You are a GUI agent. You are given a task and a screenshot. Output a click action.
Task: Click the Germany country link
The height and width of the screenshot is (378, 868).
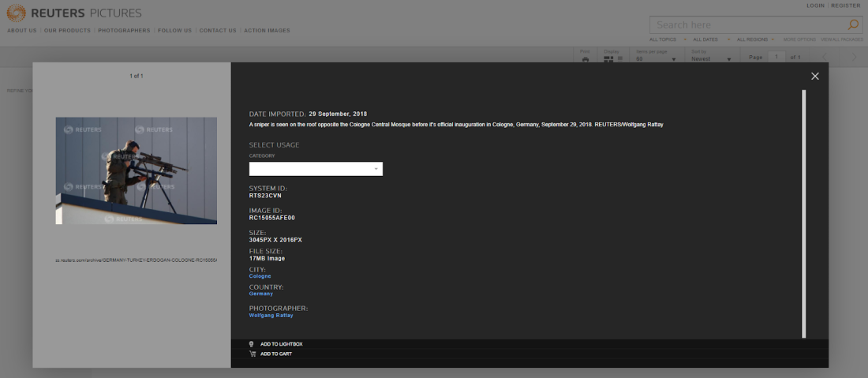coord(260,294)
